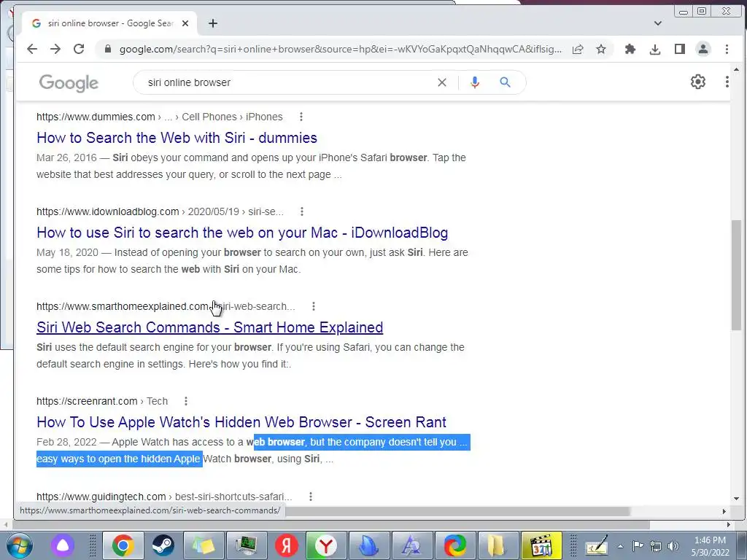Click the dummies.com URL breadcrumb

160,117
